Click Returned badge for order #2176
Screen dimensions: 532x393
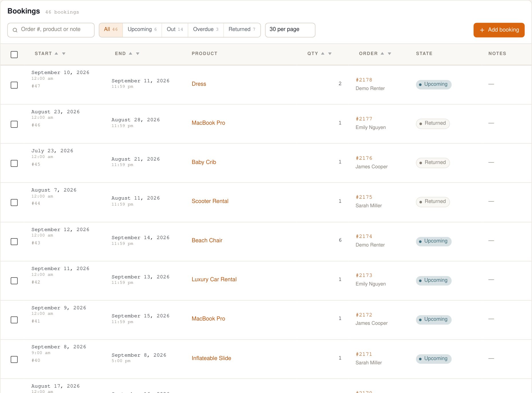pos(433,163)
